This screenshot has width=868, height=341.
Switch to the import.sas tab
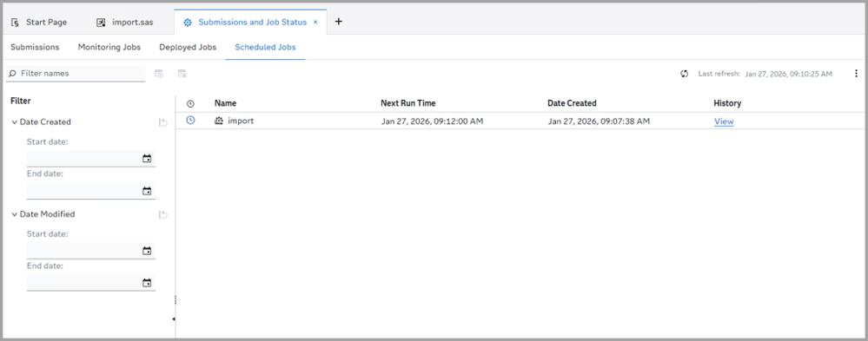coord(124,22)
